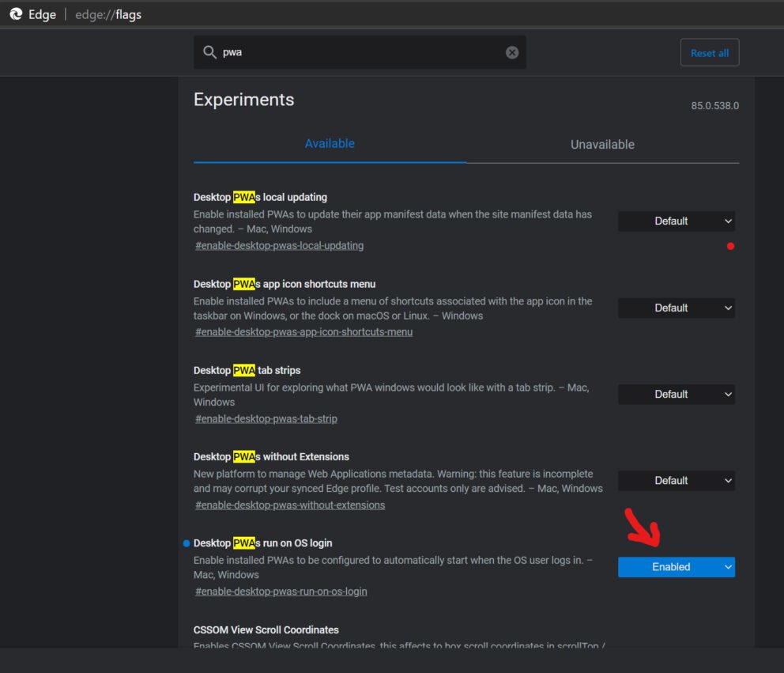Screen dimensions: 784x673
Task: Click the red dot beside the local updating dropdown
Action: tap(730, 245)
